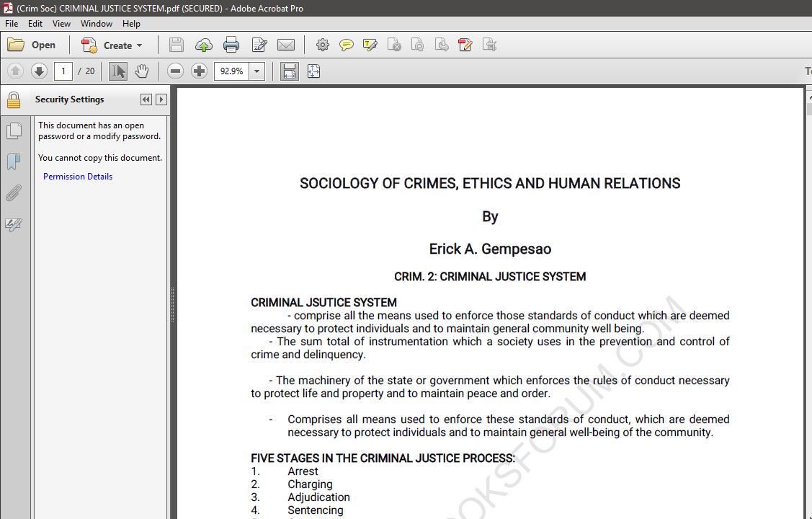Image resolution: width=812 pixels, height=519 pixels.
Task: Click the 'CRIM. 2: CRIMINAL JUSTICE SYSTEM' heading
Action: click(490, 277)
